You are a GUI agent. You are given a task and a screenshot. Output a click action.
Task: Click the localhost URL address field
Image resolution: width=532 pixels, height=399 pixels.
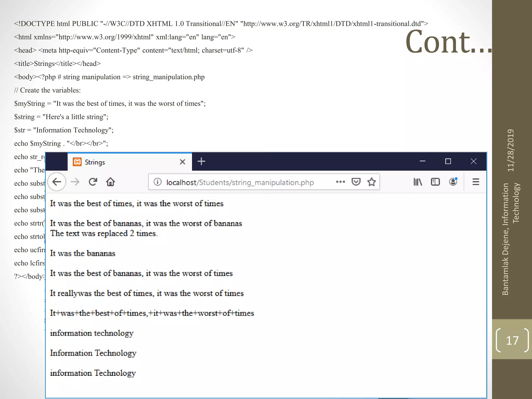pos(240,182)
